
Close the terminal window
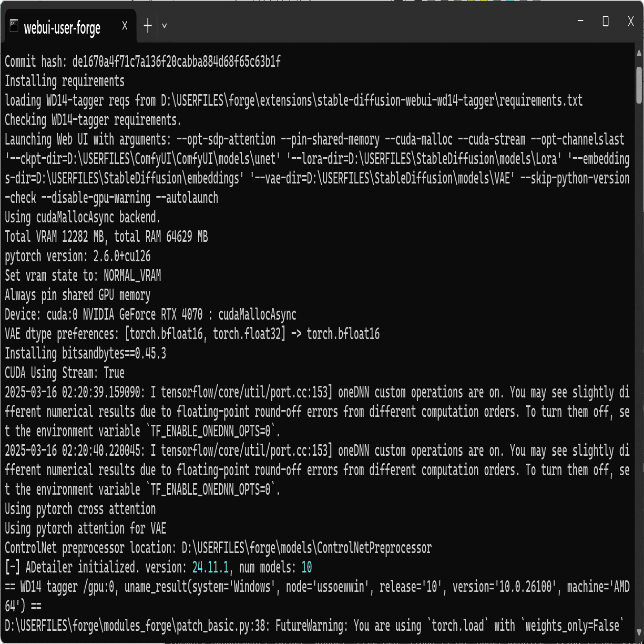tap(631, 21)
